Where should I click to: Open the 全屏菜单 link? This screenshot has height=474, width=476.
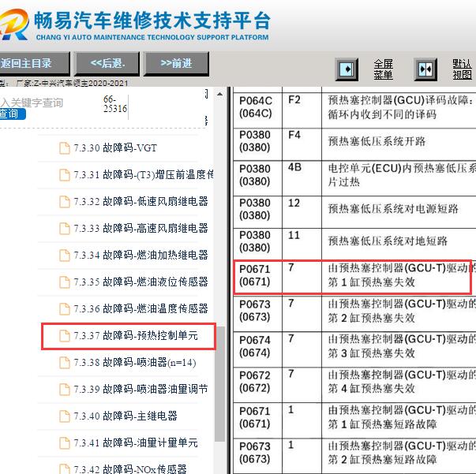(383, 69)
